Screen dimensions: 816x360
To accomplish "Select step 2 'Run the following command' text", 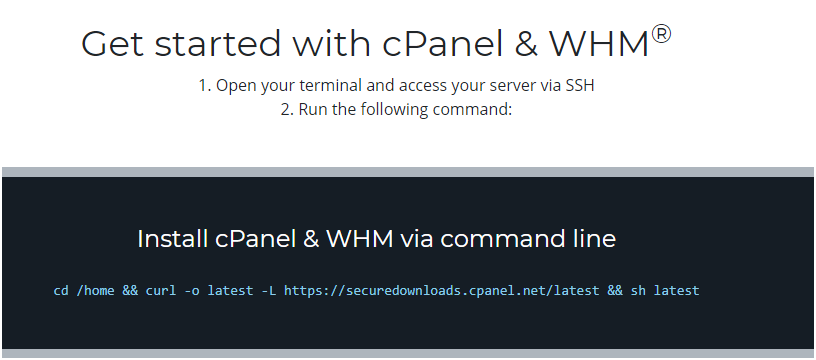I will pos(397,110).
